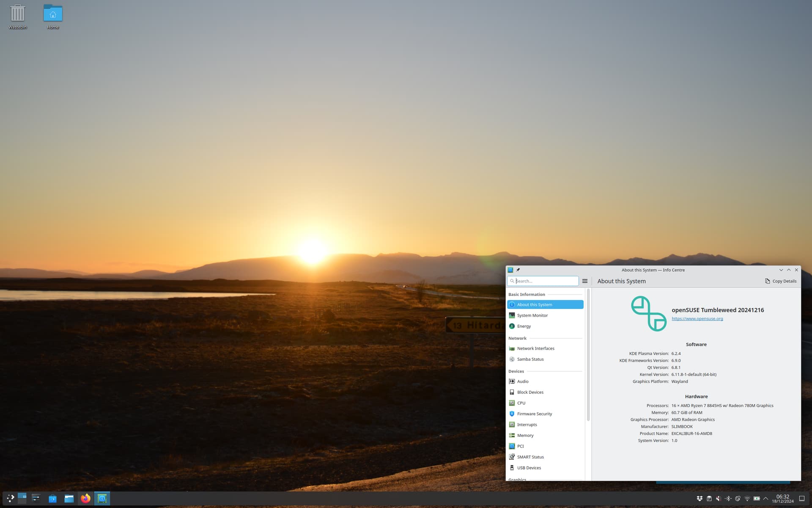Open the Bluetooth tray icon

click(728, 499)
